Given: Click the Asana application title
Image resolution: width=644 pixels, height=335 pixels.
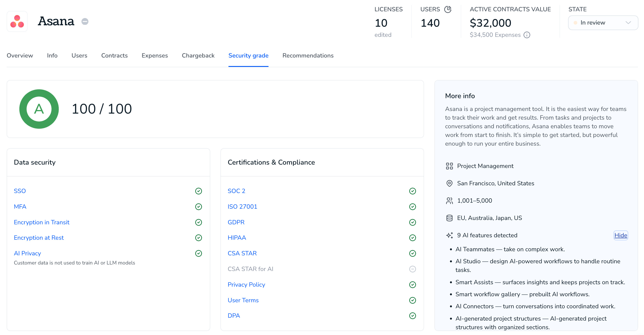Looking at the screenshot, I should [x=56, y=21].
